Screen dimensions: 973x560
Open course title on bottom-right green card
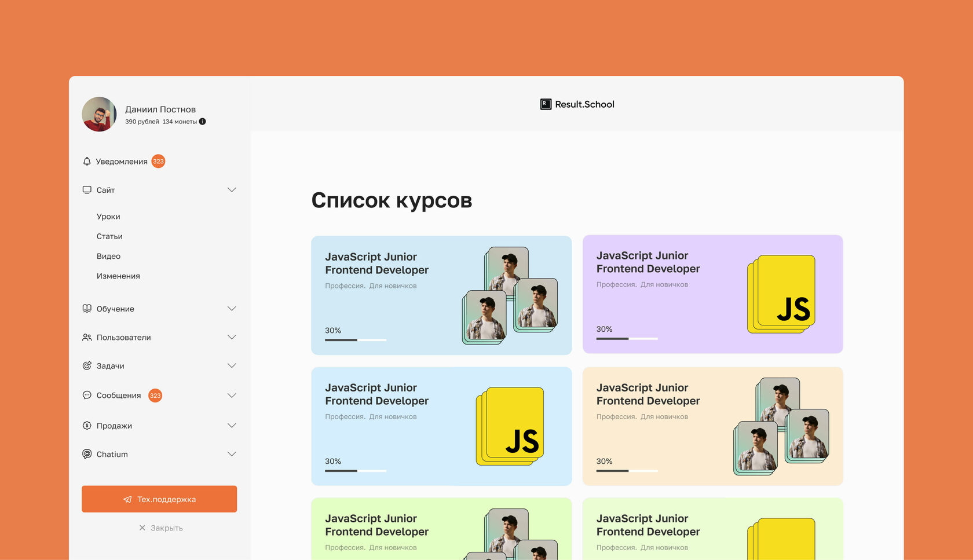coord(648,525)
